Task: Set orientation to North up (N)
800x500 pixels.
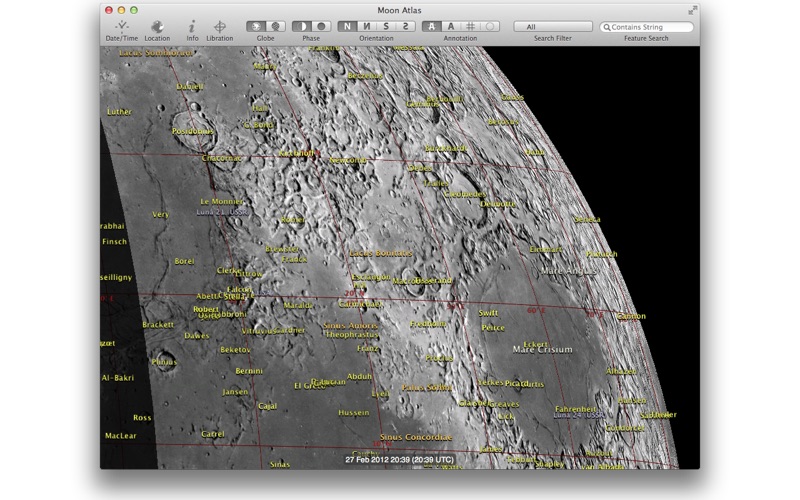Action: (347, 26)
